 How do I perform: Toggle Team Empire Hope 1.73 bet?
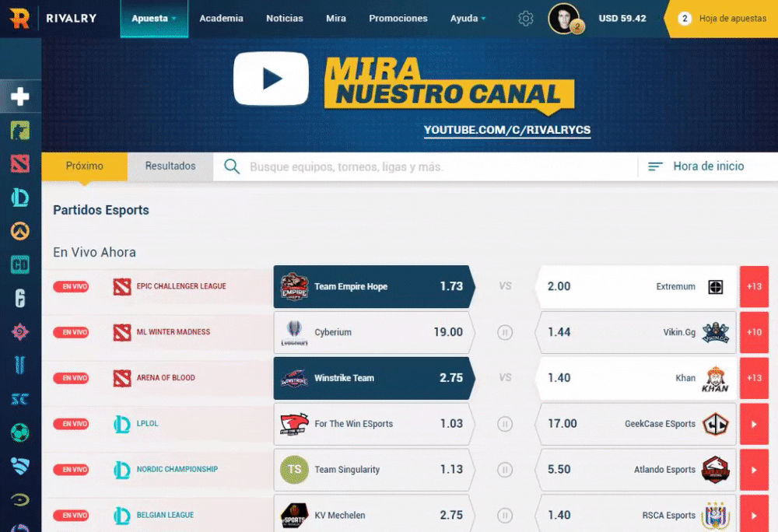tap(374, 286)
